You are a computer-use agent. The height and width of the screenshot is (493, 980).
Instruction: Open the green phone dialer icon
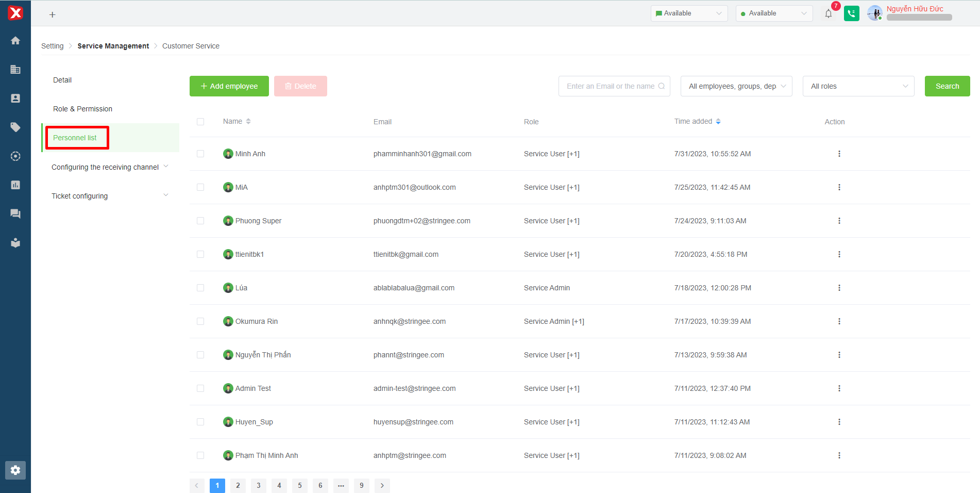[852, 13]
